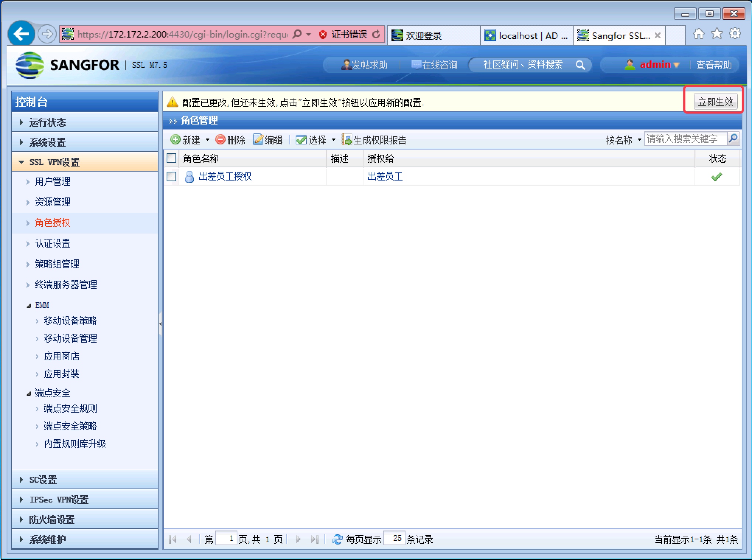The image size is (752, 560).
Task: Expand the 系统设置 sidebar section
Action: point(47,142)
